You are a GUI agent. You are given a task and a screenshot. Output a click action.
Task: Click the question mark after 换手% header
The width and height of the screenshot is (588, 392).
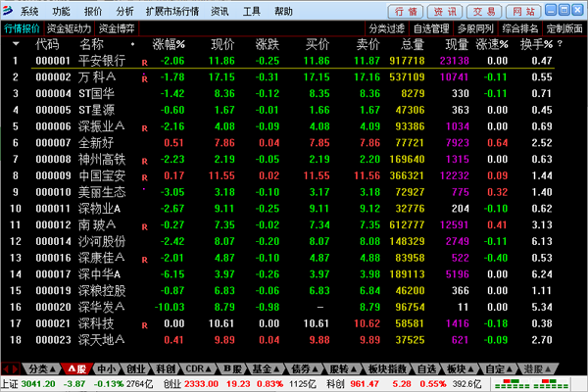(x=560, y=44)
